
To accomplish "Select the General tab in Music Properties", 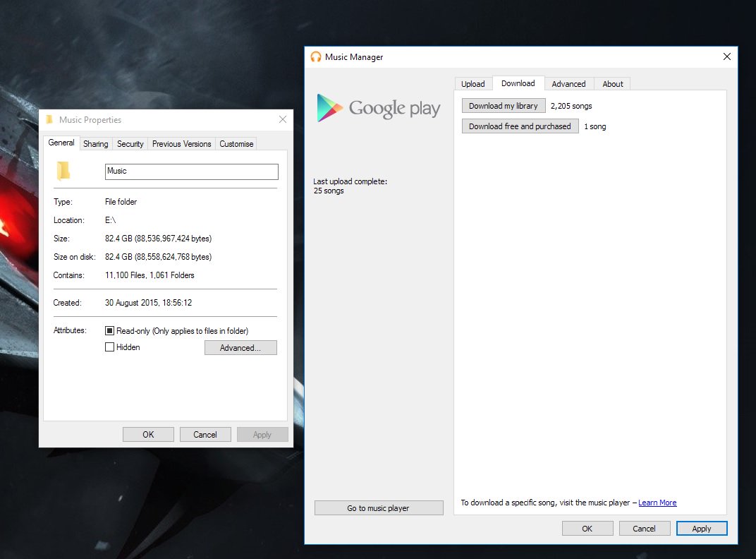I will (61, 143).
